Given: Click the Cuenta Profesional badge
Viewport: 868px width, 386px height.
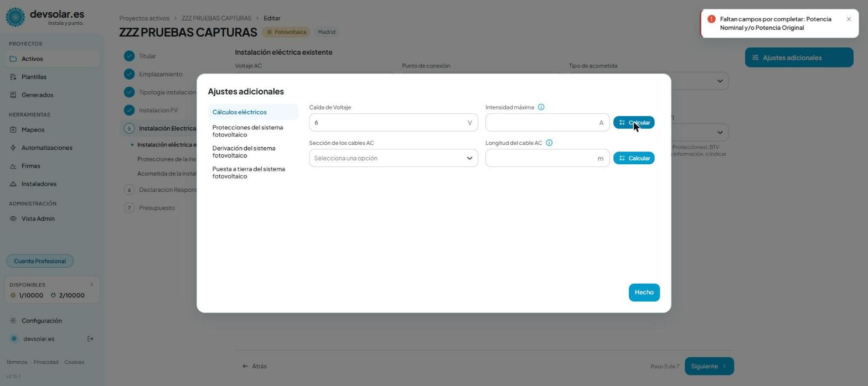Looking at the screenshot, I should coord(40,261).
